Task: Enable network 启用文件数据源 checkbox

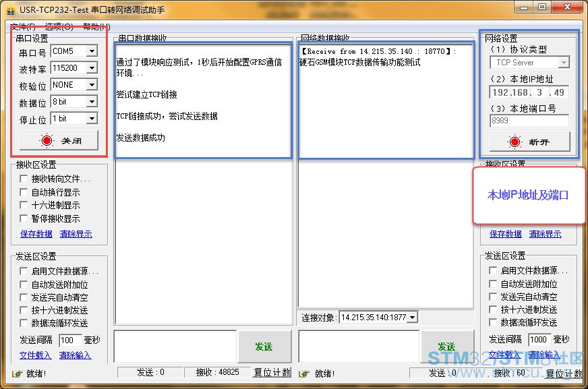Action: click(493, 270)
